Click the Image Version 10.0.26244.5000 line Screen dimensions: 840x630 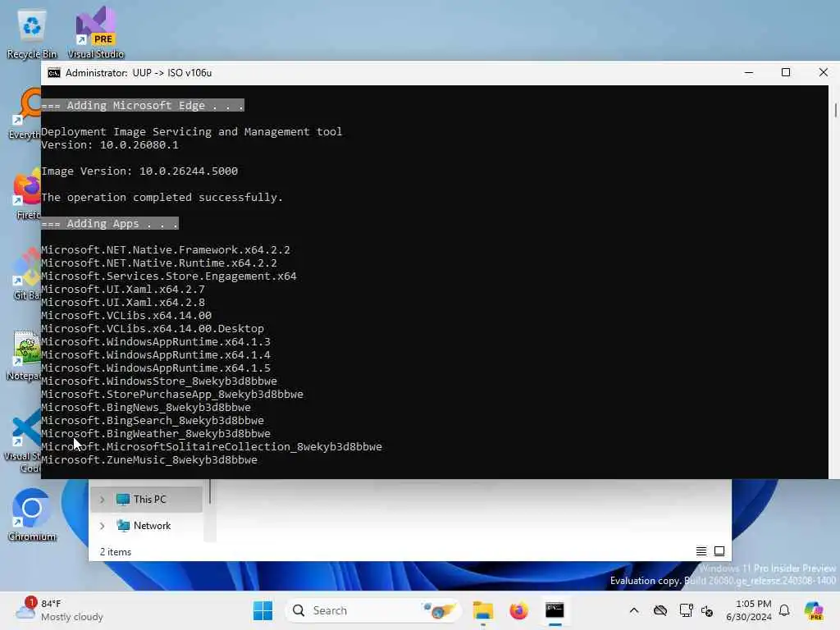click(139, 171)
